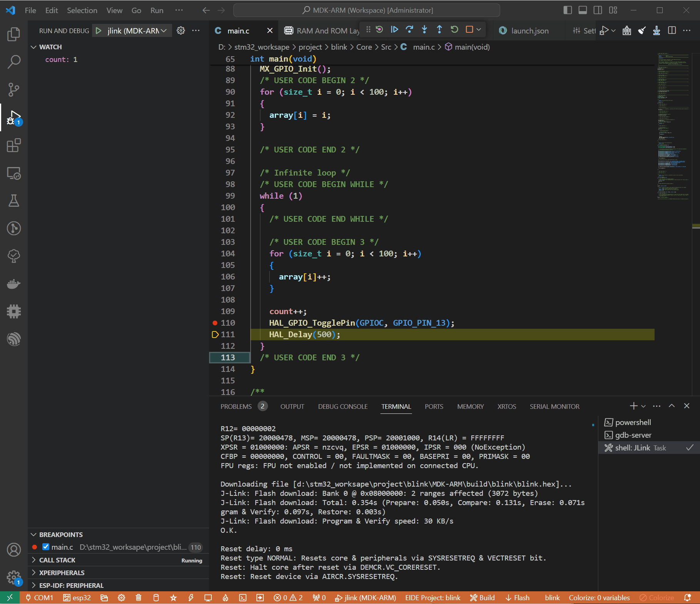Toggle the secondary side bar layout
This screenshot has height=604, width=700.
[x=598, y=10]
